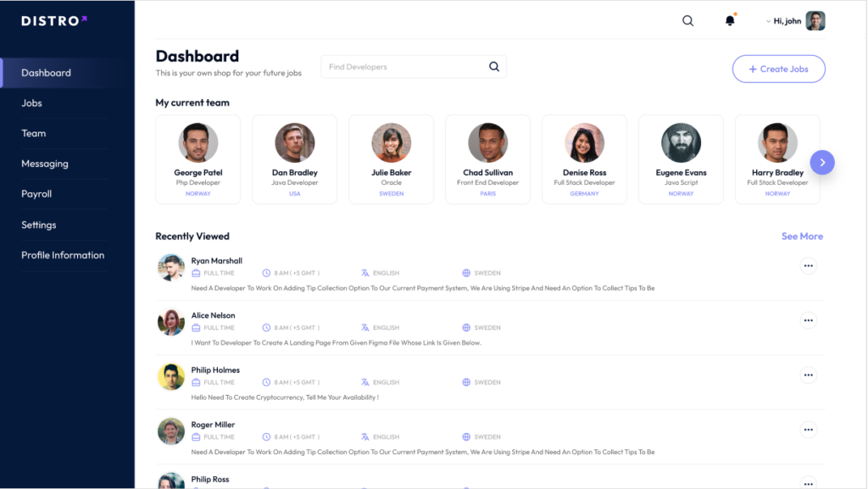Open Ryan Marshall's more options menu
Viewport: 868px width, 489px height.
808,266
